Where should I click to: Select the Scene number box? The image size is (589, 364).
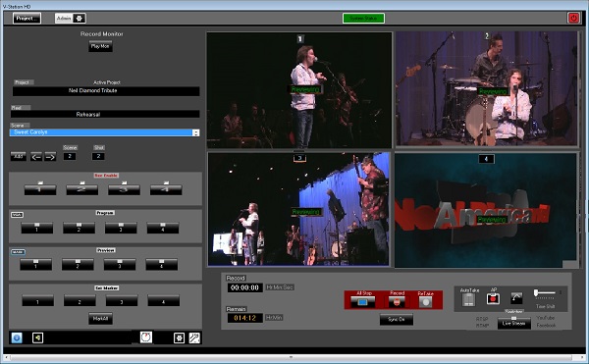click(x=70, y=156)
